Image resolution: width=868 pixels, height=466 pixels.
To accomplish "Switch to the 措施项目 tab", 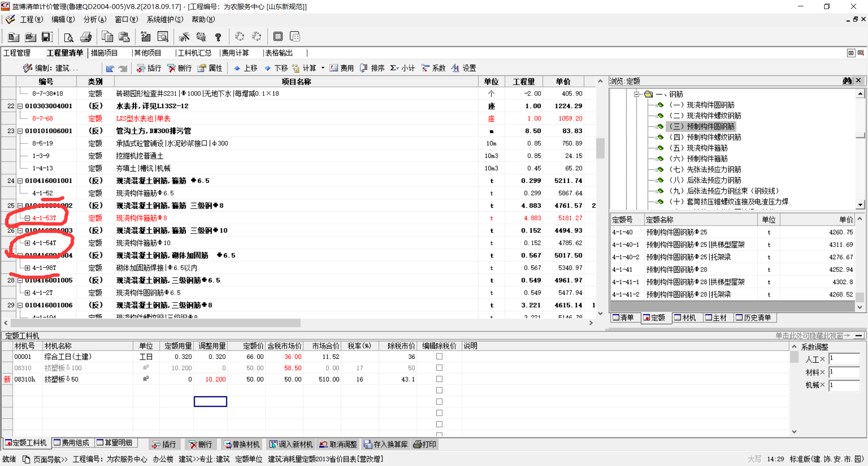I will (x=104, y=53).
